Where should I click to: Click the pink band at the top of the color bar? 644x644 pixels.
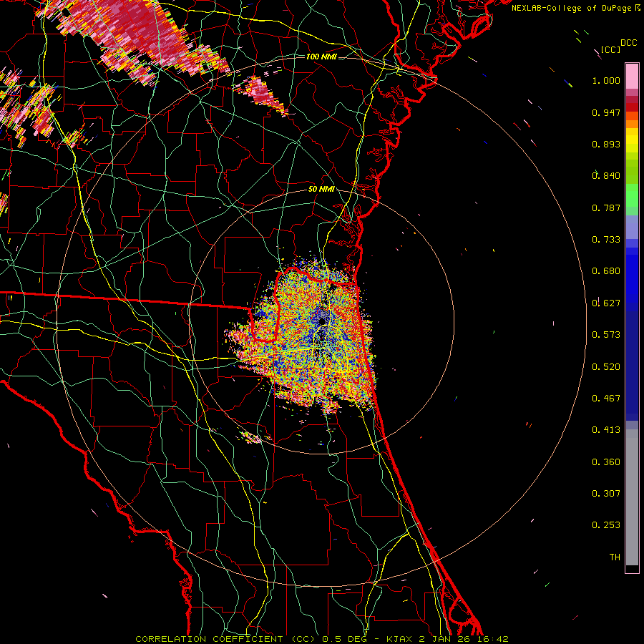pos(632,76)
